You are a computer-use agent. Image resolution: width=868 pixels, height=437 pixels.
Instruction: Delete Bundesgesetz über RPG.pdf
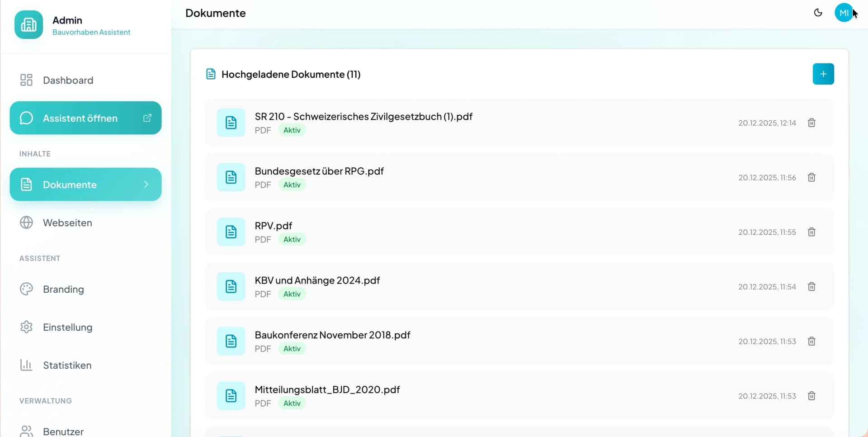click(811, 177)
